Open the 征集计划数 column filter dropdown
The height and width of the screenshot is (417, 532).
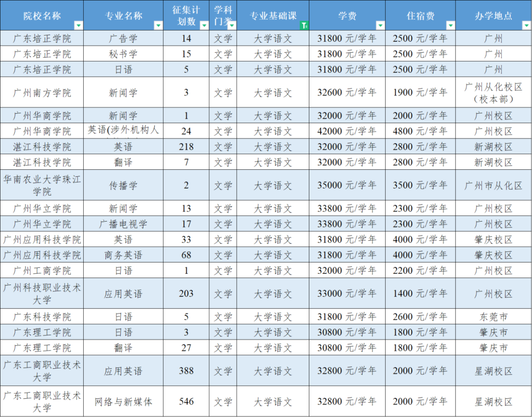tap(204, 26)
